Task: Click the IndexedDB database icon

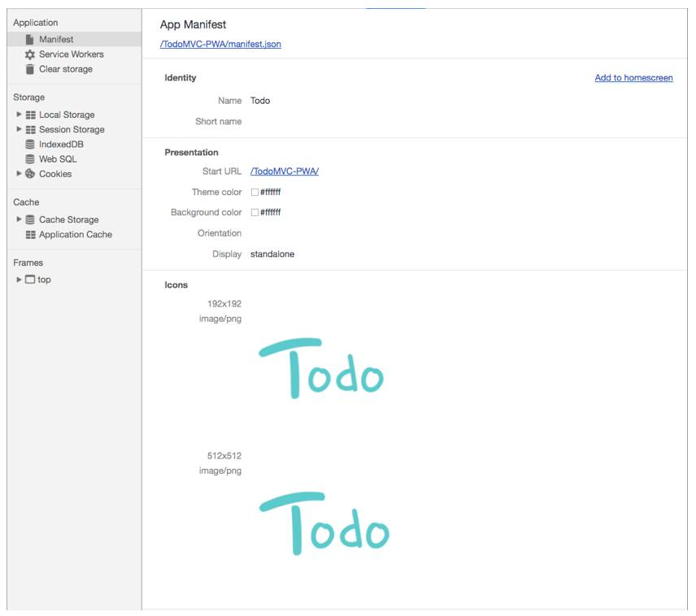Action: (x=30, y=144)
